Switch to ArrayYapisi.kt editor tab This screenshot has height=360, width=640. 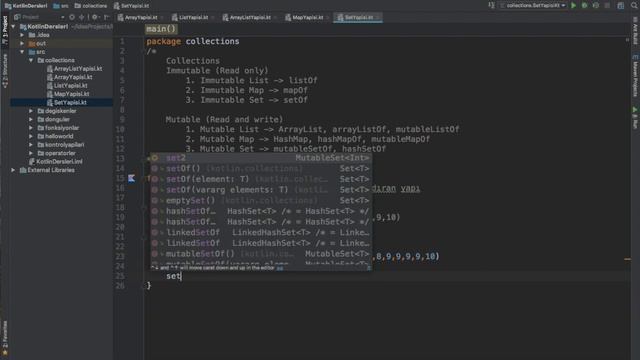[x=141, y=18]
